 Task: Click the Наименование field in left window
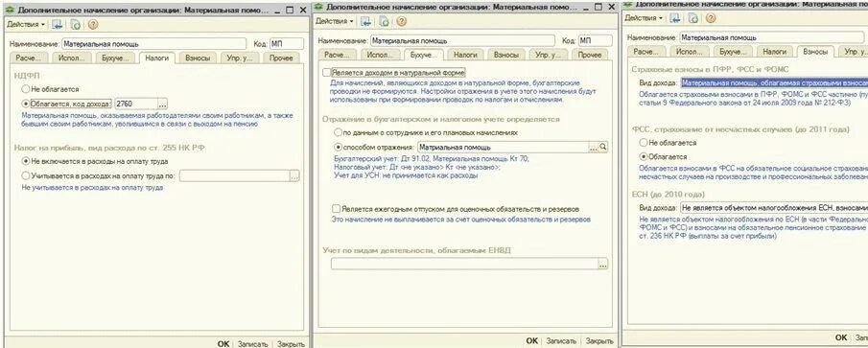coord(153,44)
